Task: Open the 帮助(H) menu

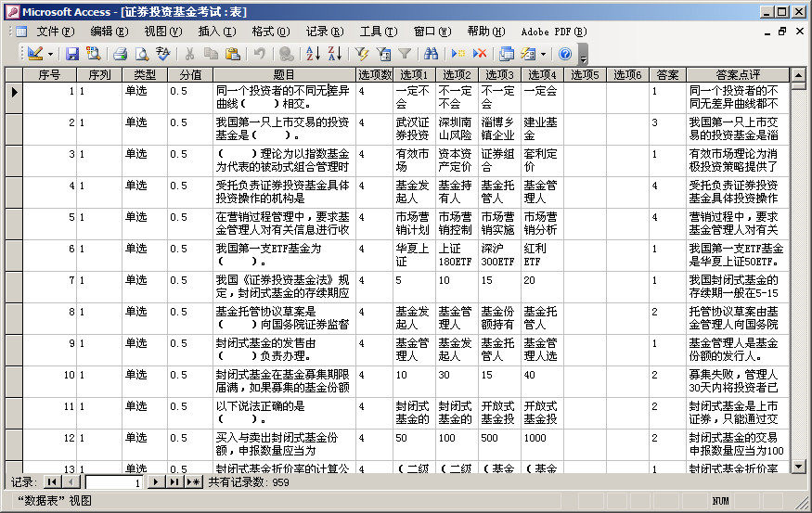Action: coord(486,32)
